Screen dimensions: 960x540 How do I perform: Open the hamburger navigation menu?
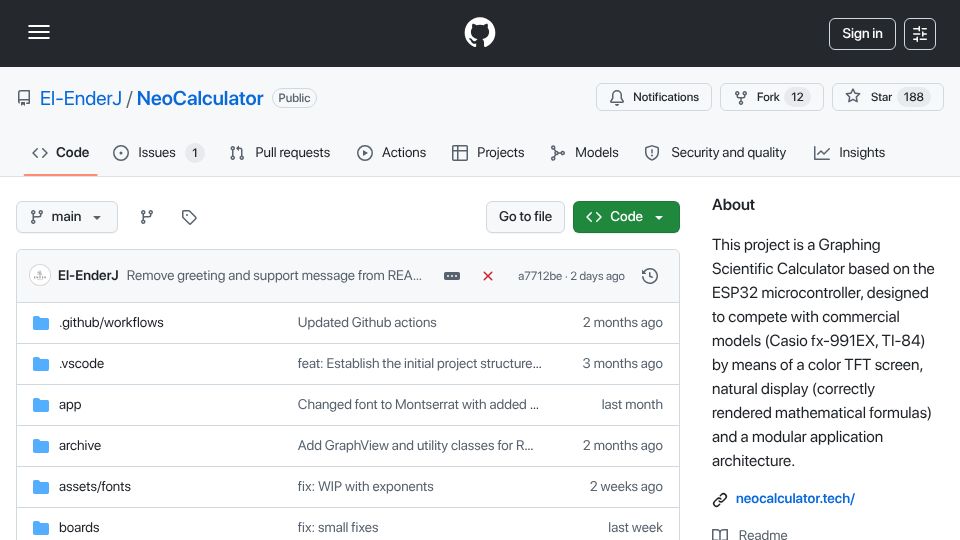click(39, 32)
